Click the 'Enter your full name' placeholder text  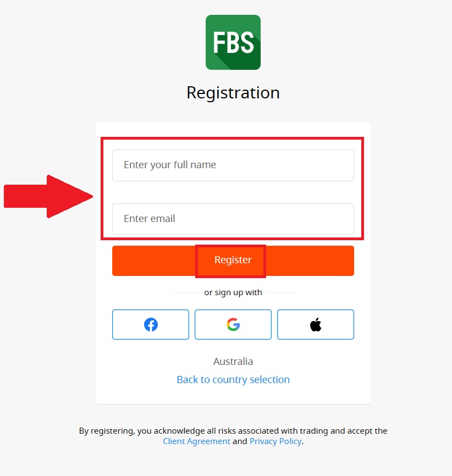pos(170,165)
